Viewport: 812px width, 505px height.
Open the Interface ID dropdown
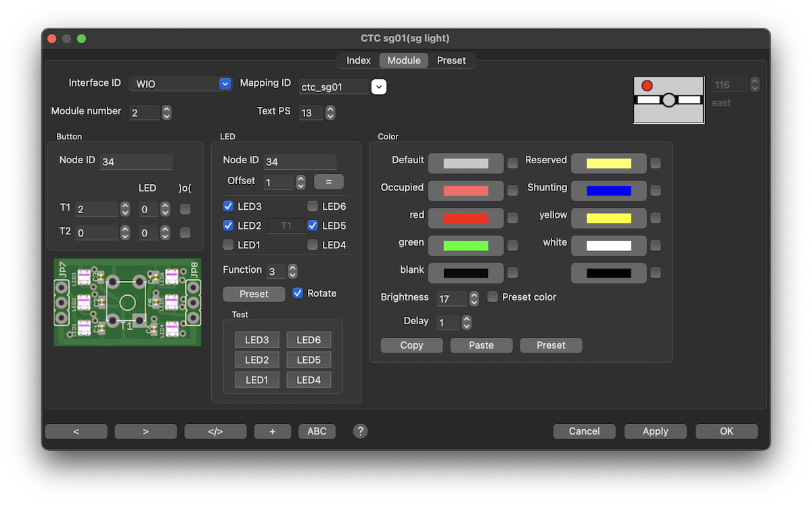click(180, 84)
